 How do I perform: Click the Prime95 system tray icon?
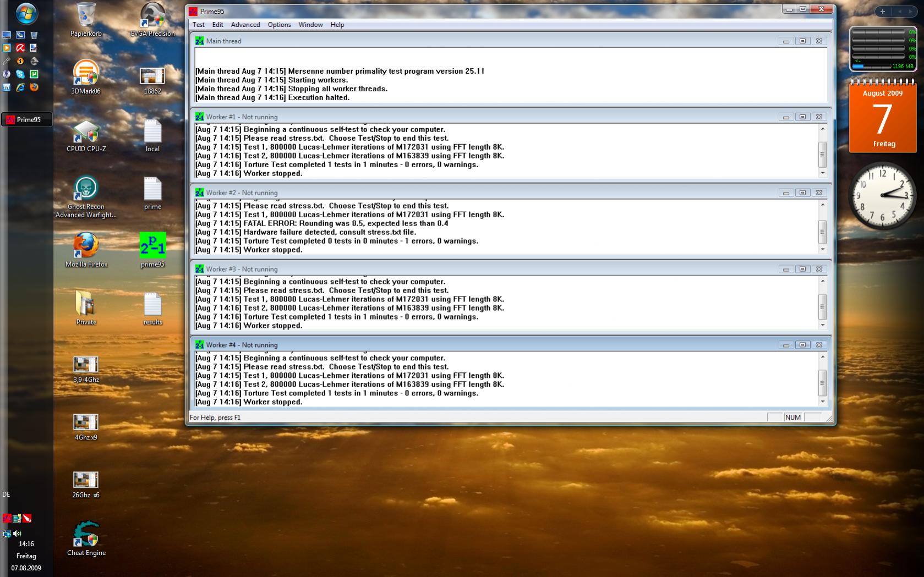coord(7,518)
